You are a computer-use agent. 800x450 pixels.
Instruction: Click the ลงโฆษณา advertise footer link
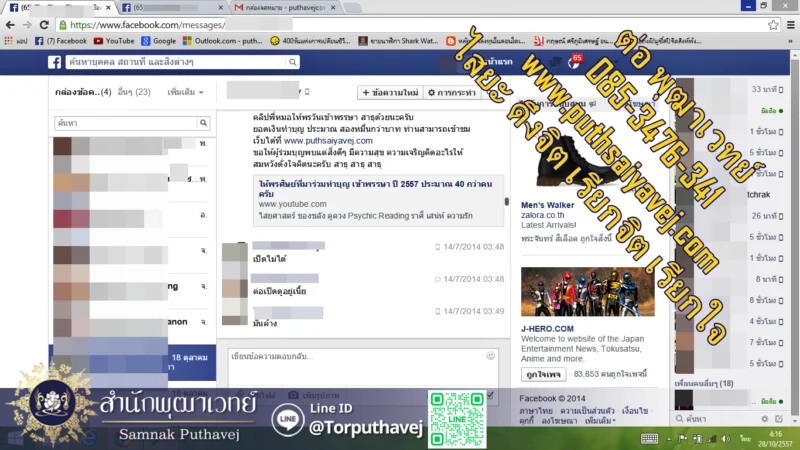559,421
